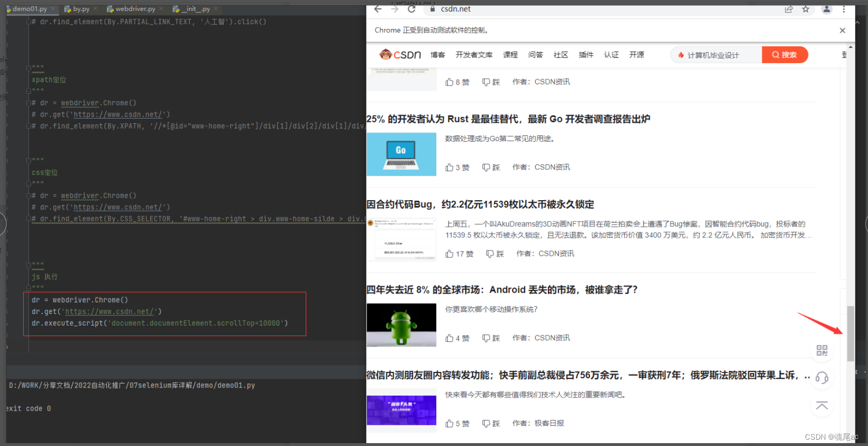Click the CSDN monkey logo
This screenshot has width=868, height=446.
tap(400, 54)
